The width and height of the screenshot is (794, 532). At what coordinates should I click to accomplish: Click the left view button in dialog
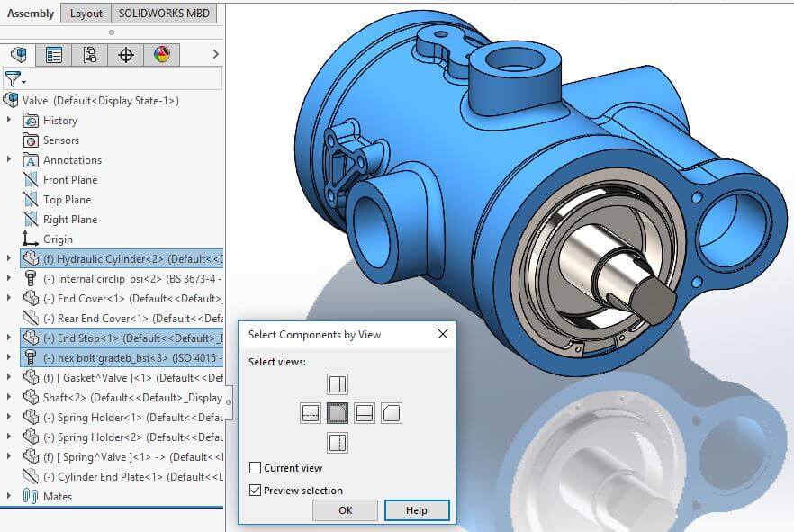(310, 413)
